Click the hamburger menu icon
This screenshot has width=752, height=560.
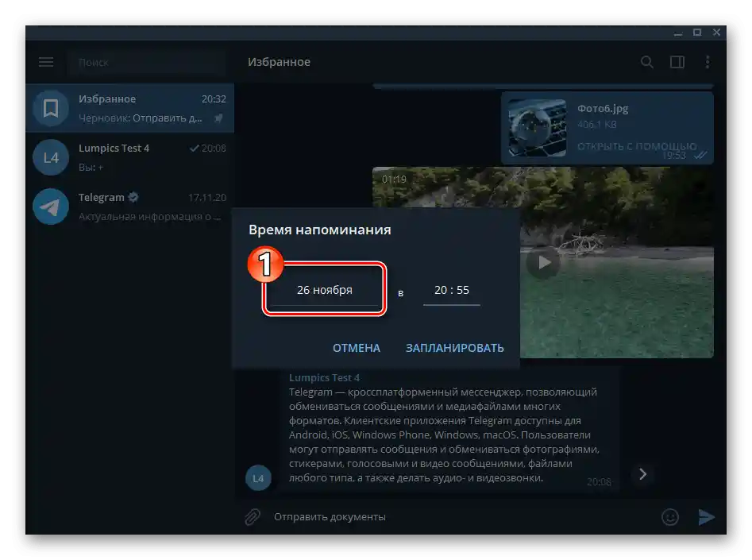[45, 61]
